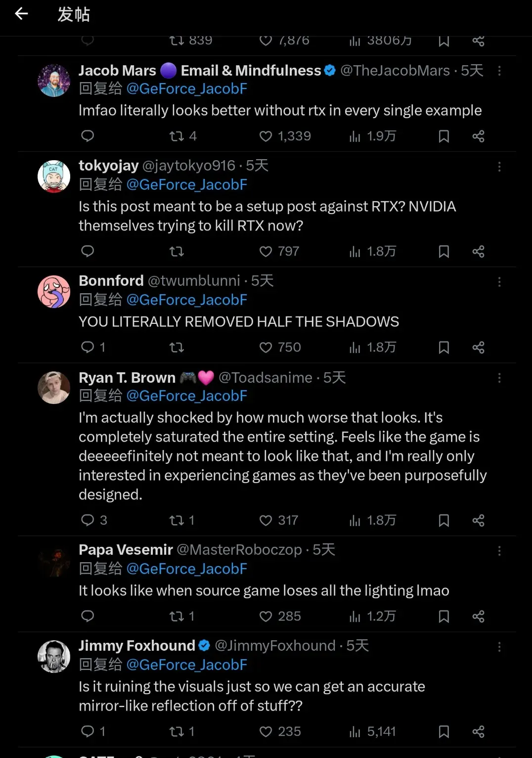
Task: Like Bonnford's all-caps shadows reply
Action: click(266, 348)
